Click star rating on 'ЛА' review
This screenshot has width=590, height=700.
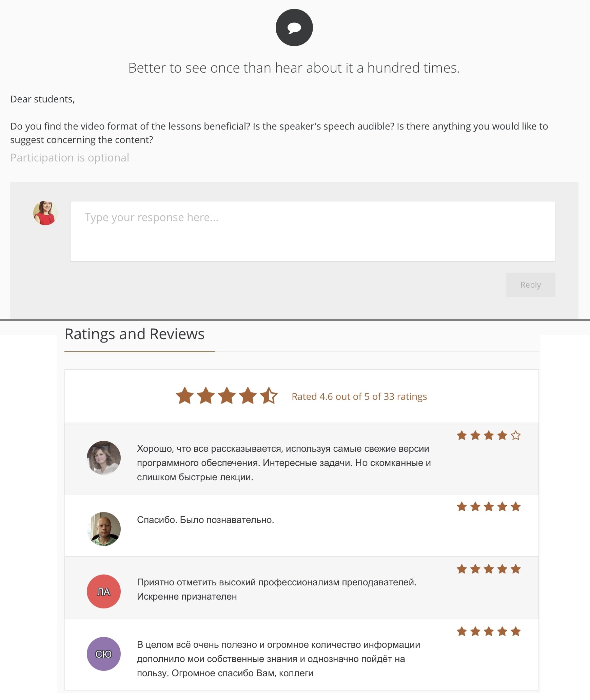(488, 569)
